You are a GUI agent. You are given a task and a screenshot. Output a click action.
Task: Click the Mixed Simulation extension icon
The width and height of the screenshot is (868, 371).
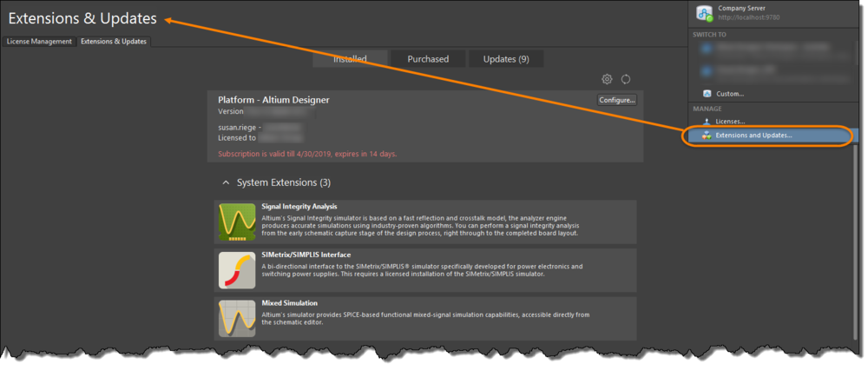(x=237, y=318)
